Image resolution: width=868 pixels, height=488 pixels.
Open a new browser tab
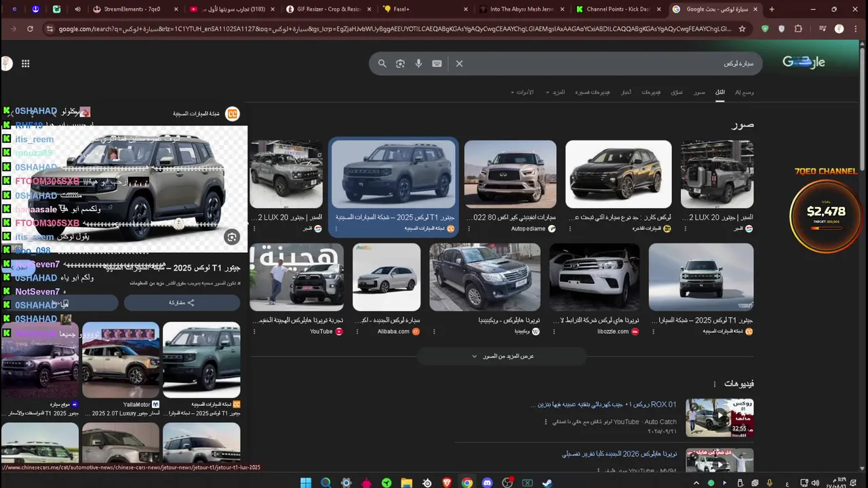pyautogui.click(x=772, y=9)
